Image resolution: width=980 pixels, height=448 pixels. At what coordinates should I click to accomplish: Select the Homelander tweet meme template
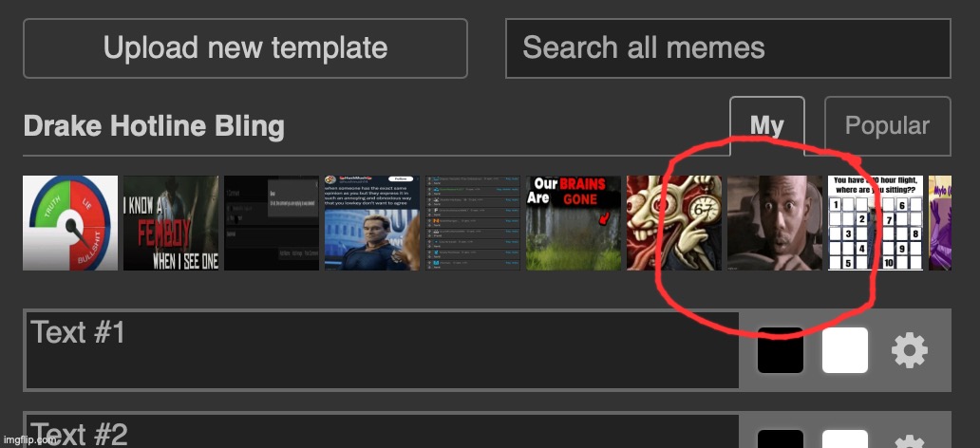tap(372, 223)
